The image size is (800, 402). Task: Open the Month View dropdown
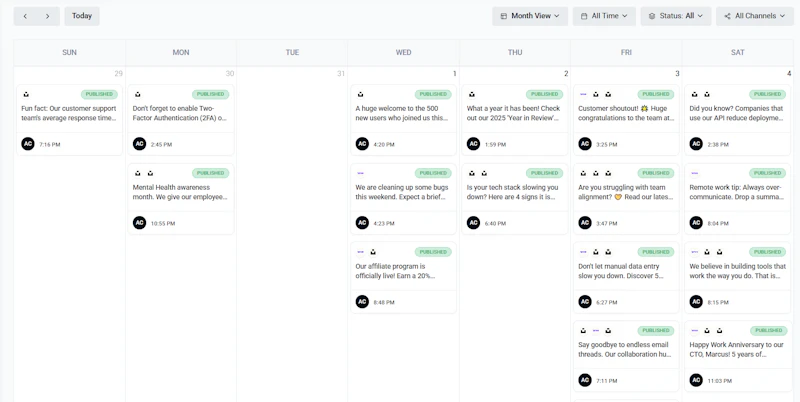coord(530,16)
